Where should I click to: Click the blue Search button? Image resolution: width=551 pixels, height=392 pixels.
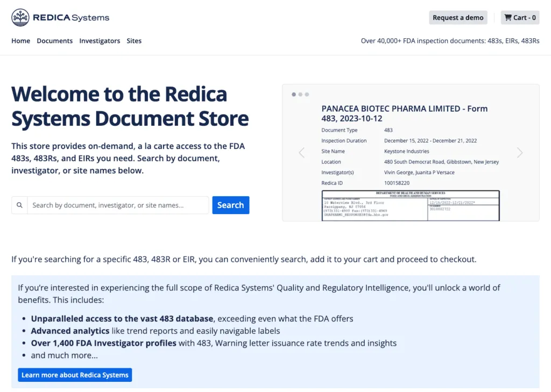(x=230, y=205)
